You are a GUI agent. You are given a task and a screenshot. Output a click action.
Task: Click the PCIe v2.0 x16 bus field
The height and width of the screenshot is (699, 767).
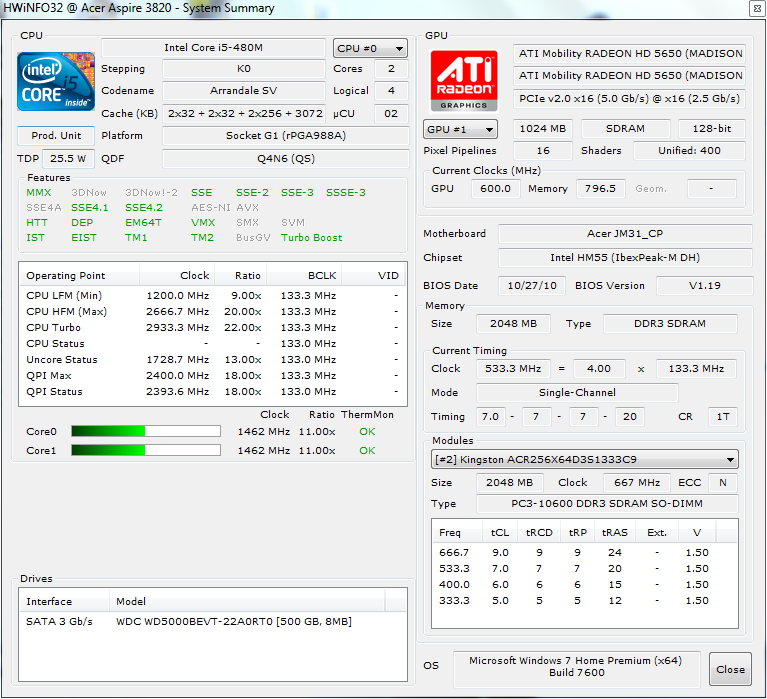point(629,98)
